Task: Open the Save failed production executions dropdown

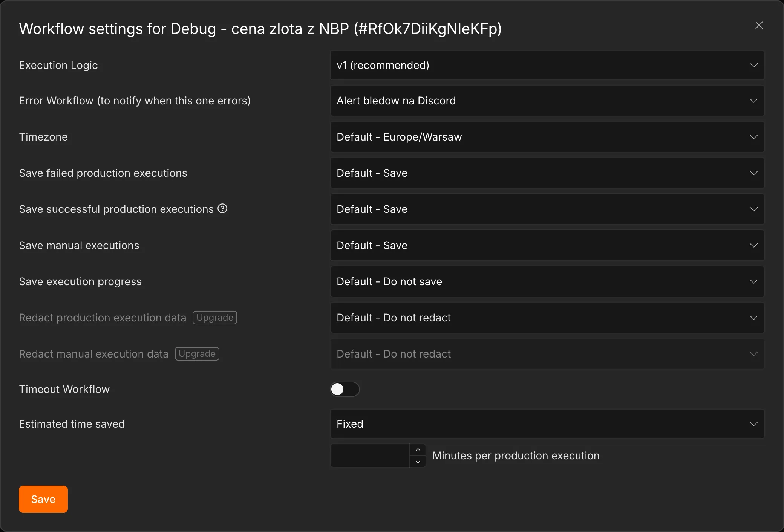Action: click(547, 173)
